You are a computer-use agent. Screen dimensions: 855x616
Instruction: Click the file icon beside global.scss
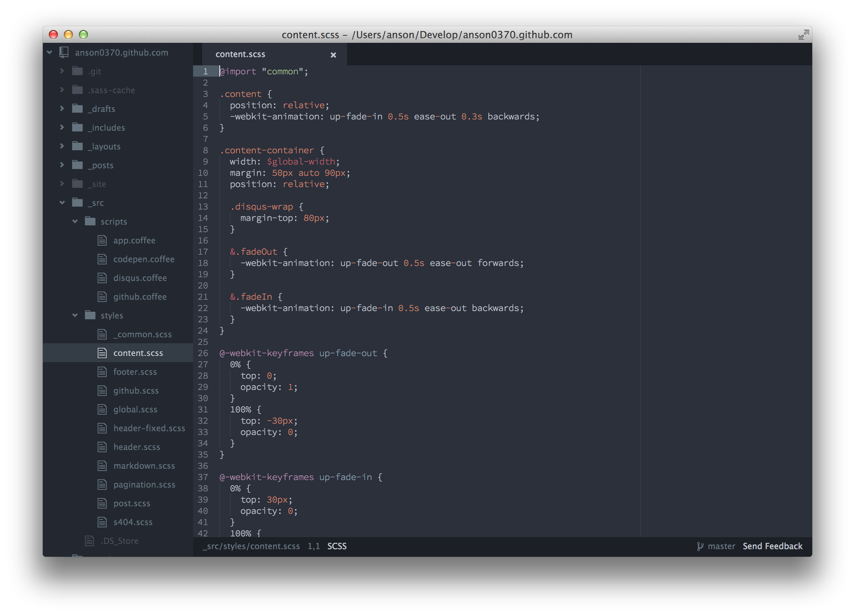102,409
